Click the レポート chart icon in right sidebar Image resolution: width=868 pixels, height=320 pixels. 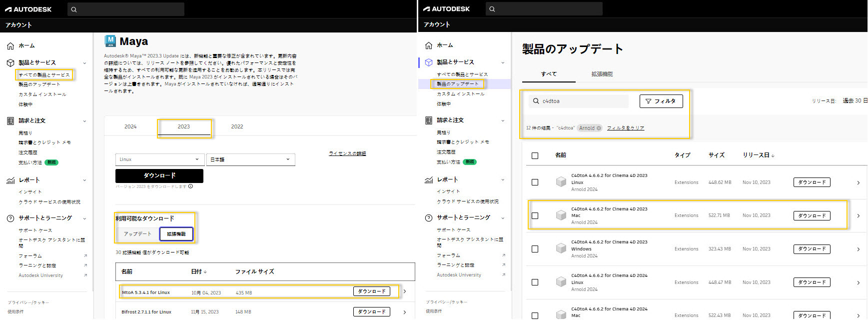pos(429,180)
